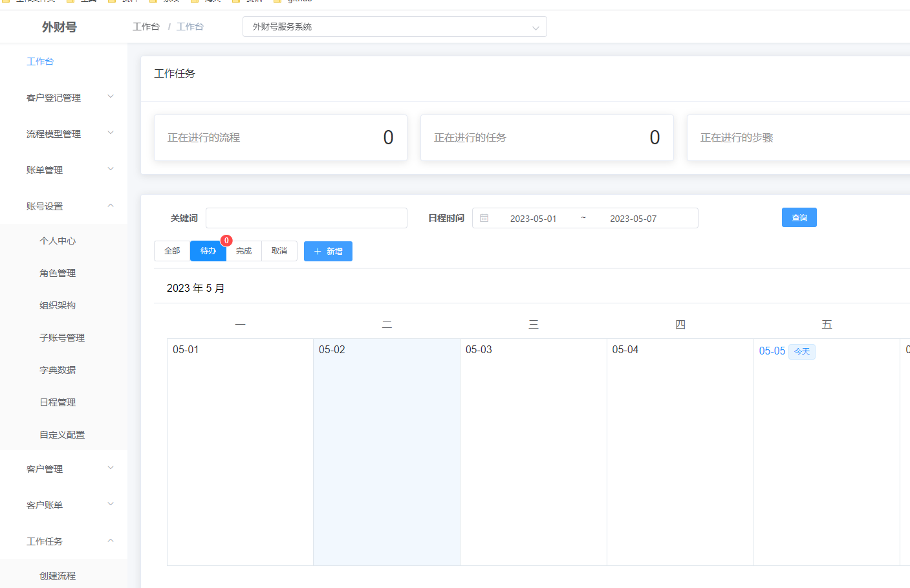This screenshot has width=910, height=588.
Task: Select the 05-03 calendar day cell
Action: click(x=534, y=452)
